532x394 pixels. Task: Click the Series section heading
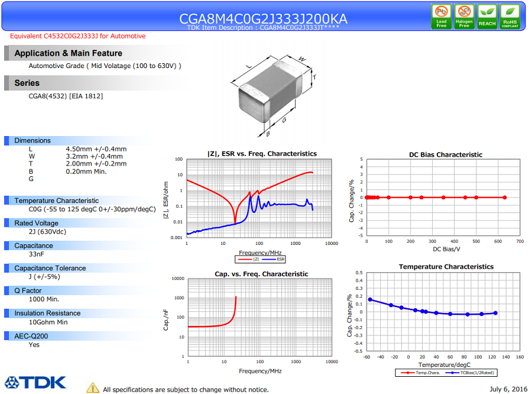coord(27,83)
